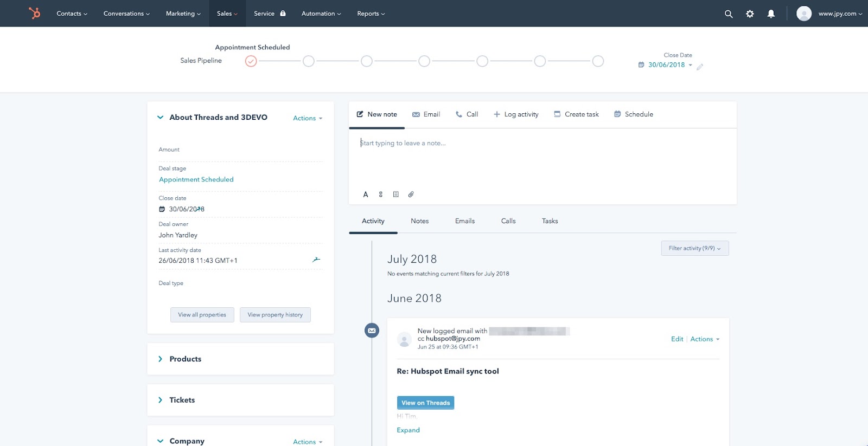This screenshot has height=446, width=868.
Task: Click the pencil icon beside Close Date
Action: pyautogui.click(x=700, y=67)
